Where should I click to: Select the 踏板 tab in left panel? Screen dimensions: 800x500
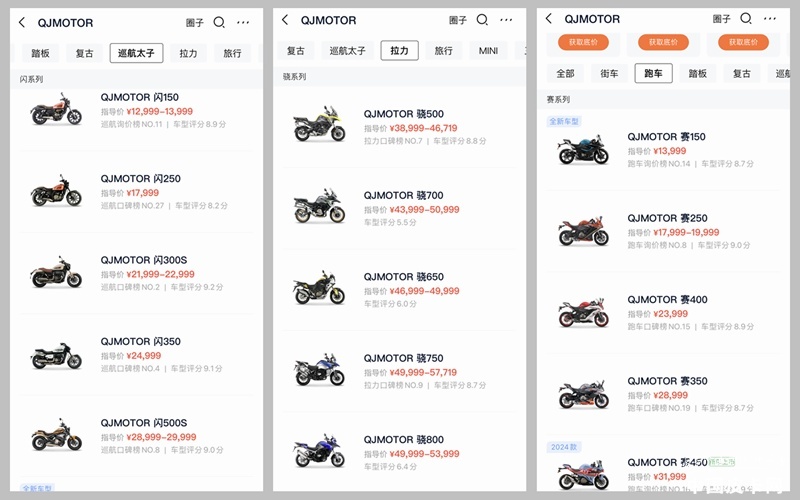pos(40,53)
